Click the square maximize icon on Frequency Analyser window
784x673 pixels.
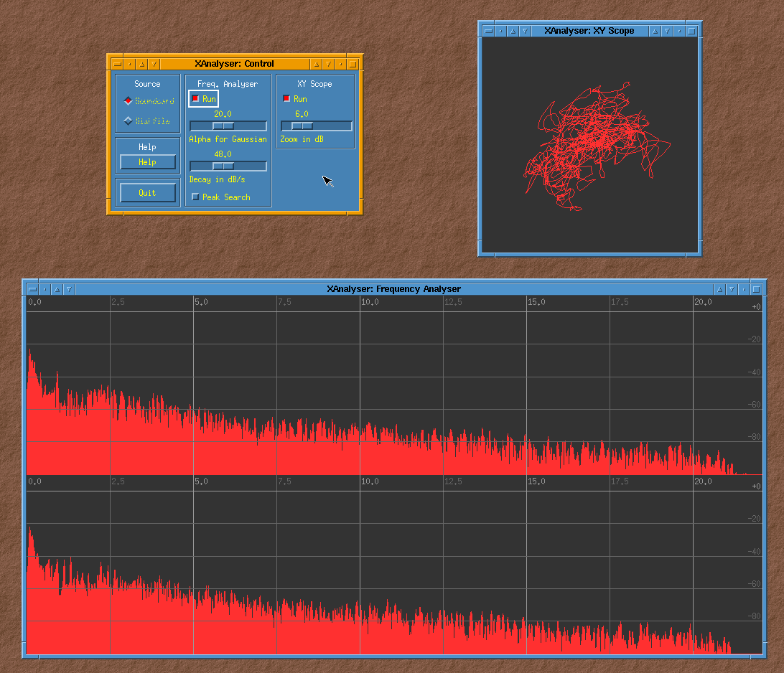pyautogui.click(x=756, y=289)
